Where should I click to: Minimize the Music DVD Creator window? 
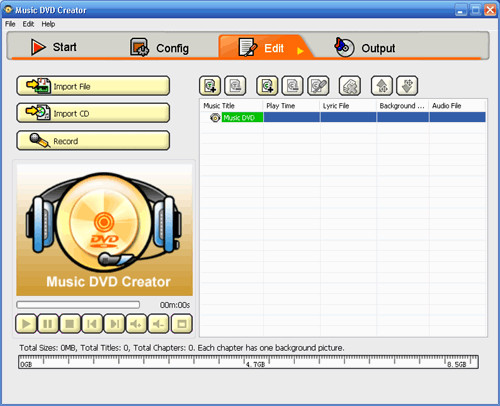tap(461, 10)
